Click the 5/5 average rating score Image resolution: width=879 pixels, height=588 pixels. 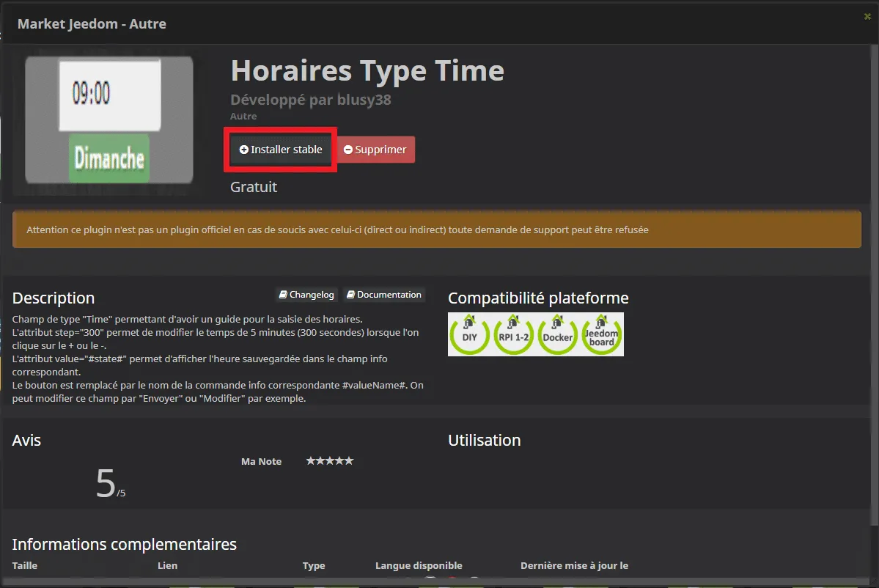(x=111, y=483)
